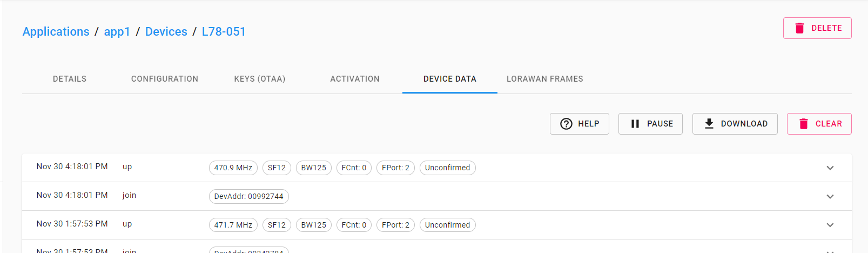Expand the 4:18:01 PM join event row
Viewport: 868px width, 253px height.
pyautogui.click(x=830, y=196)
